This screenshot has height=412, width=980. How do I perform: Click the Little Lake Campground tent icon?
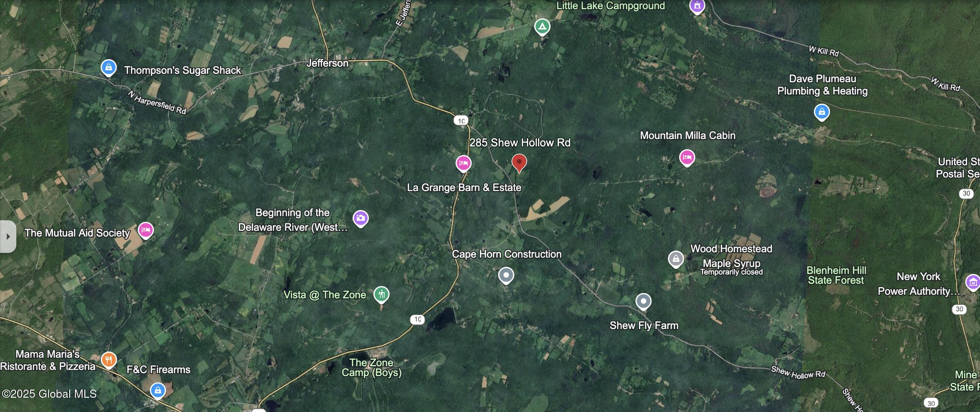pyautogui.click(x=542, y=27)
